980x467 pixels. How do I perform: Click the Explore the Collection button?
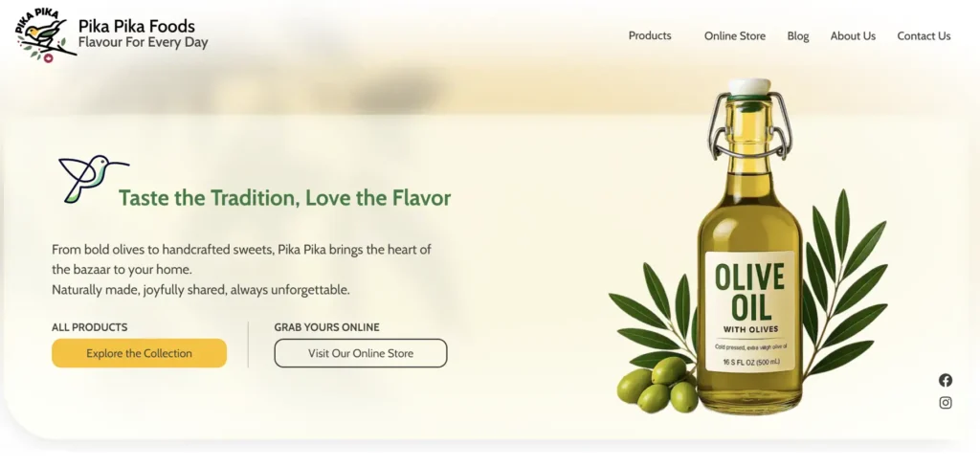click(x=140, y=353)
